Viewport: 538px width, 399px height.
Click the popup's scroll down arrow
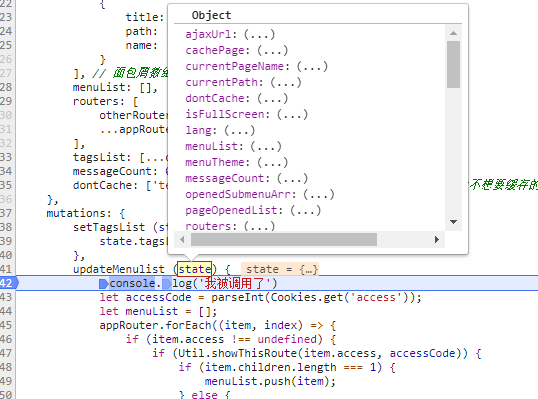click(453, 222)
